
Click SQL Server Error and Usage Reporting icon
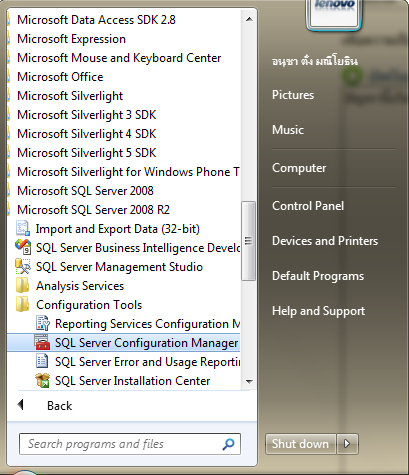click(x=42, y=361)
